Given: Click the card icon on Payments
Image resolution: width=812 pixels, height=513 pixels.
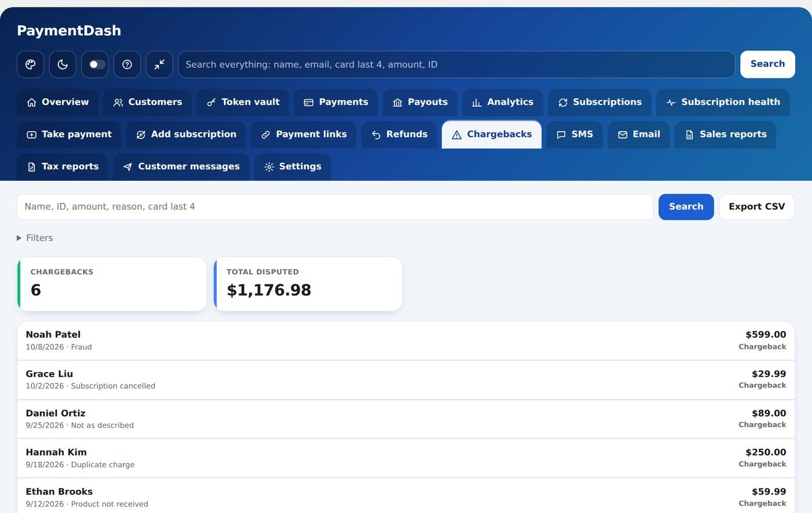Looking at the screenshot, I should (309, 103).
